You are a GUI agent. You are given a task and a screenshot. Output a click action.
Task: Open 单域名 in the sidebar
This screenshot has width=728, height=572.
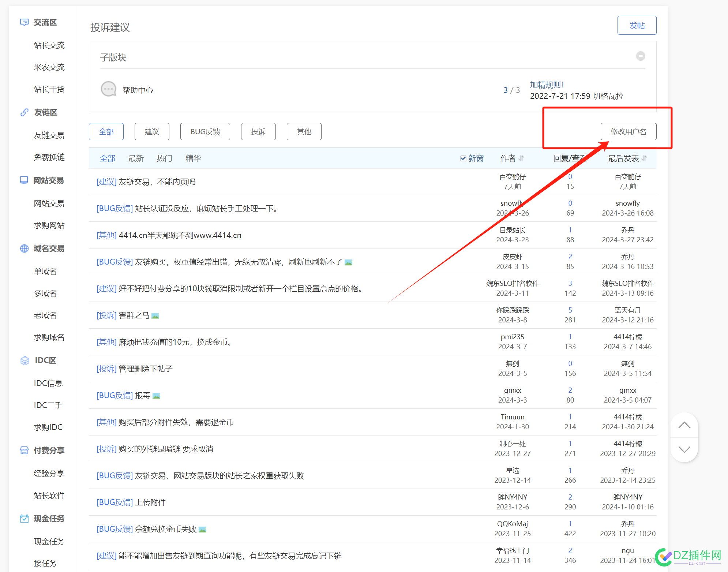pos(45,272)
